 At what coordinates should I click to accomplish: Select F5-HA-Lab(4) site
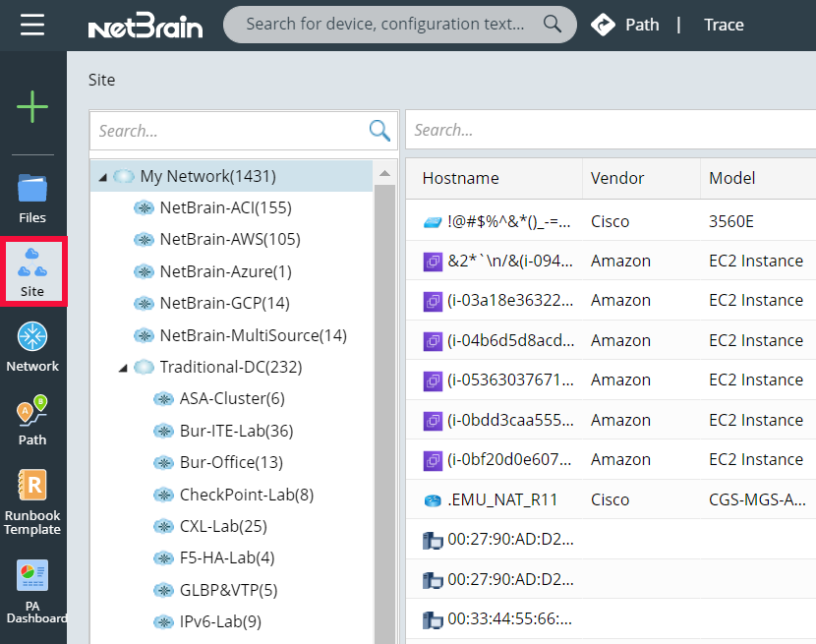coord(227,558)
